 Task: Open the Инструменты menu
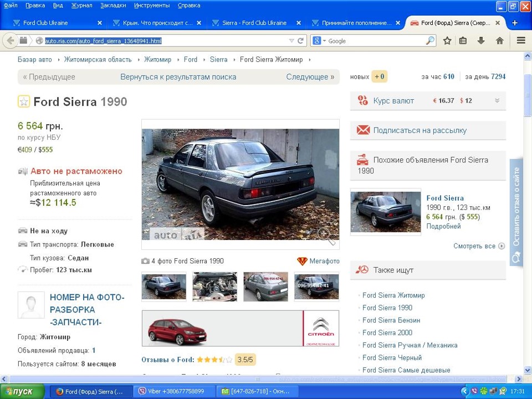click(x=152, y=6)
